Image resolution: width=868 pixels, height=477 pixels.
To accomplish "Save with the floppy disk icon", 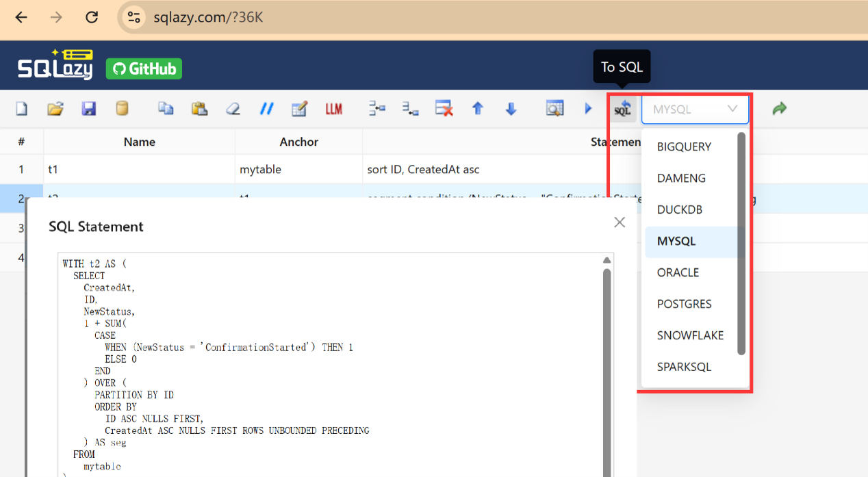I will pyautogui.click(x=89, y=109).
